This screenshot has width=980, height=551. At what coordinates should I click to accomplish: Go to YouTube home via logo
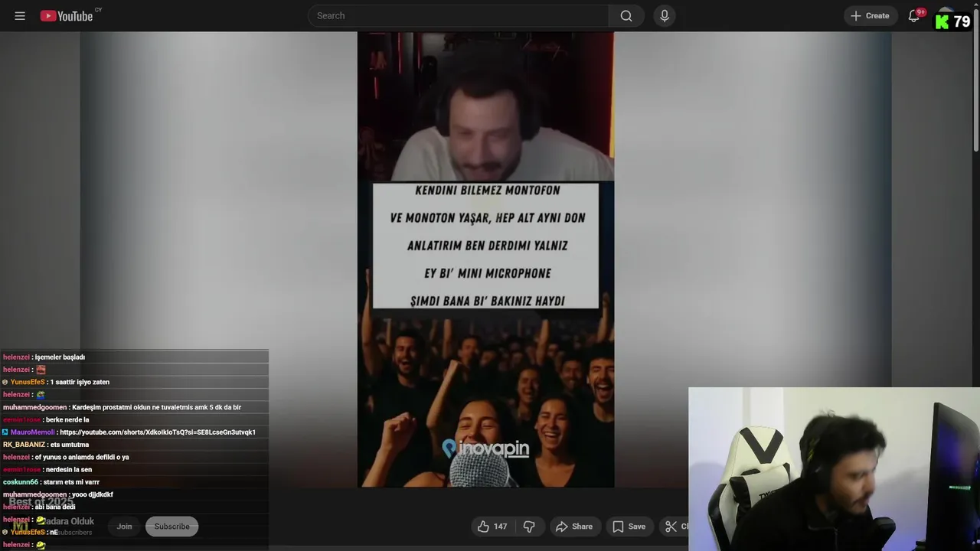coord(67,16)
